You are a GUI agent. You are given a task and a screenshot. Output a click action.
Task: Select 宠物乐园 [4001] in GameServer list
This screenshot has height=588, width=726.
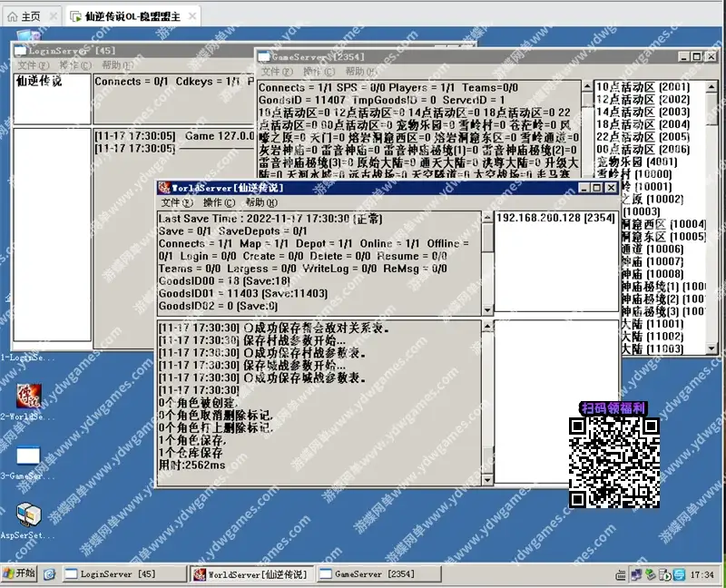[x=637, y=162]
